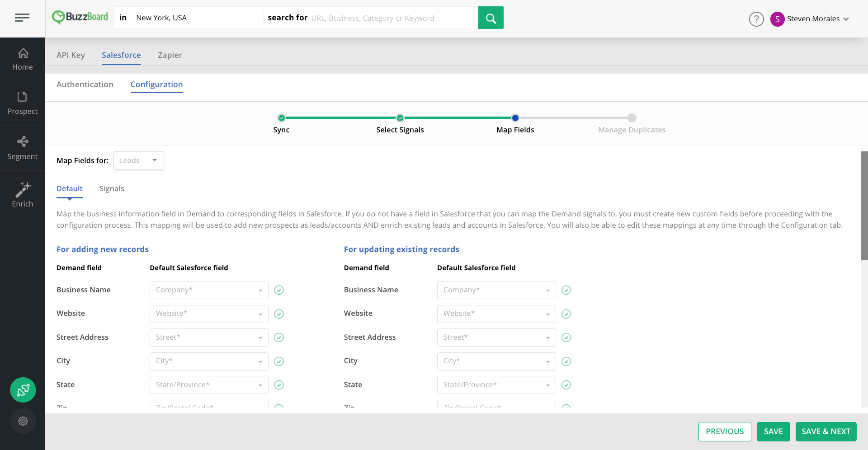868x450 pixels.
Task: Click check icon for new records Website
Action: 279,314
